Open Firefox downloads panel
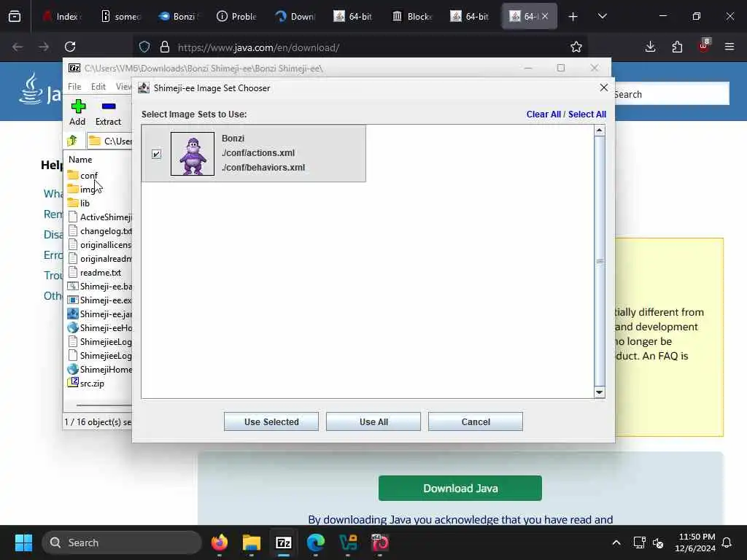The image size is (747, 560). click(x=650, y=47)
